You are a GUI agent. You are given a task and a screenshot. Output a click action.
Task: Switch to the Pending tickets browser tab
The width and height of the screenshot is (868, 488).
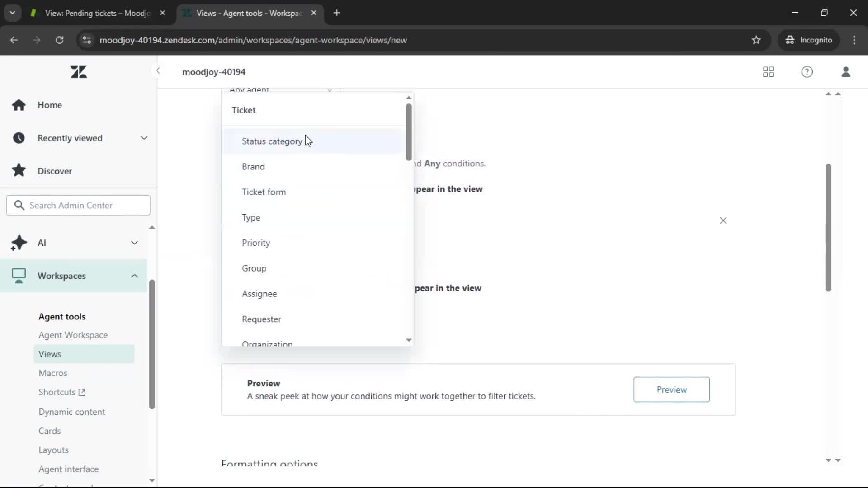point(97,13)
